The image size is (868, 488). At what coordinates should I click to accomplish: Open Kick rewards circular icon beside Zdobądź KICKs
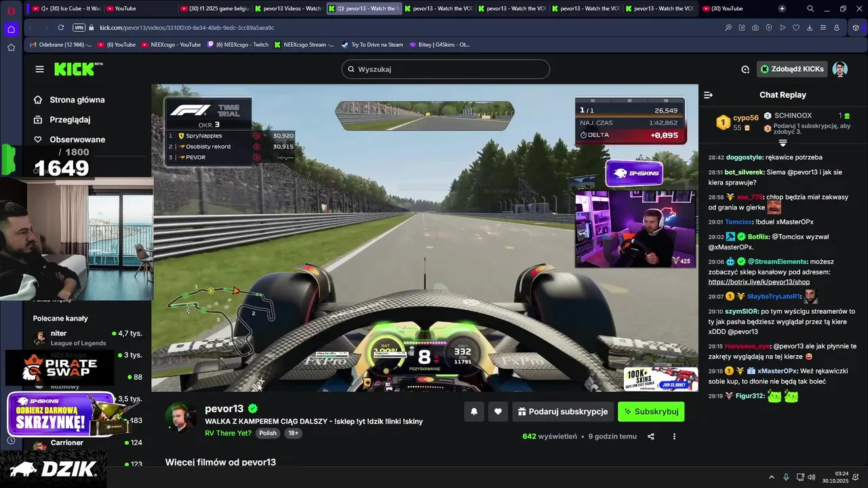coord(745,69)
